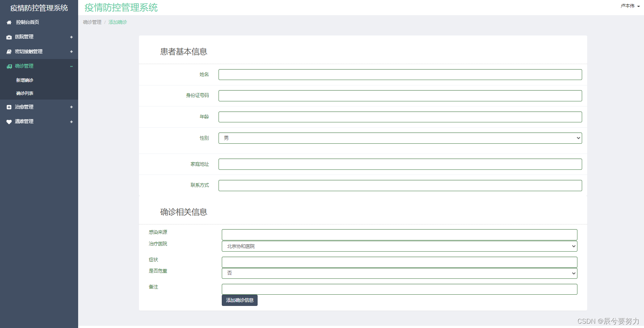Screen dimensions: 644x328
Task: Click the 患者基本信息 section heading
Action: [x=184, y=52]
